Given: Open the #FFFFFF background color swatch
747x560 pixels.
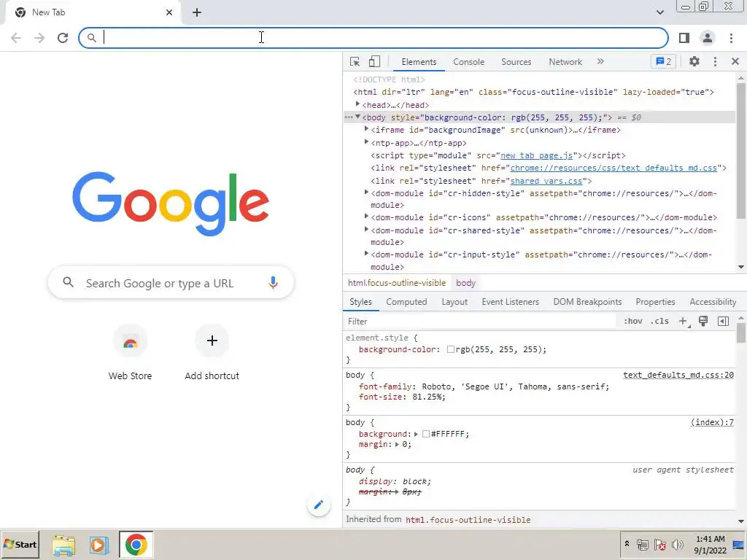Looking at the screenshot, I should [x=426, y=434].
